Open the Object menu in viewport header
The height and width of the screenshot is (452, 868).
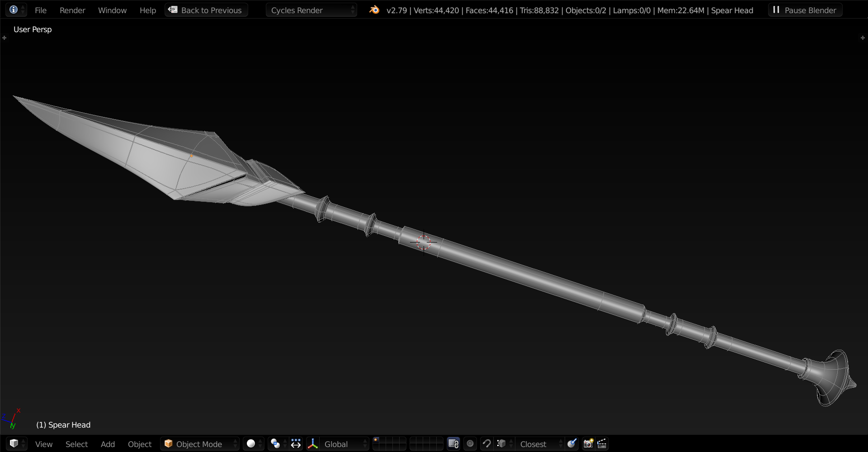coord(140,444)
